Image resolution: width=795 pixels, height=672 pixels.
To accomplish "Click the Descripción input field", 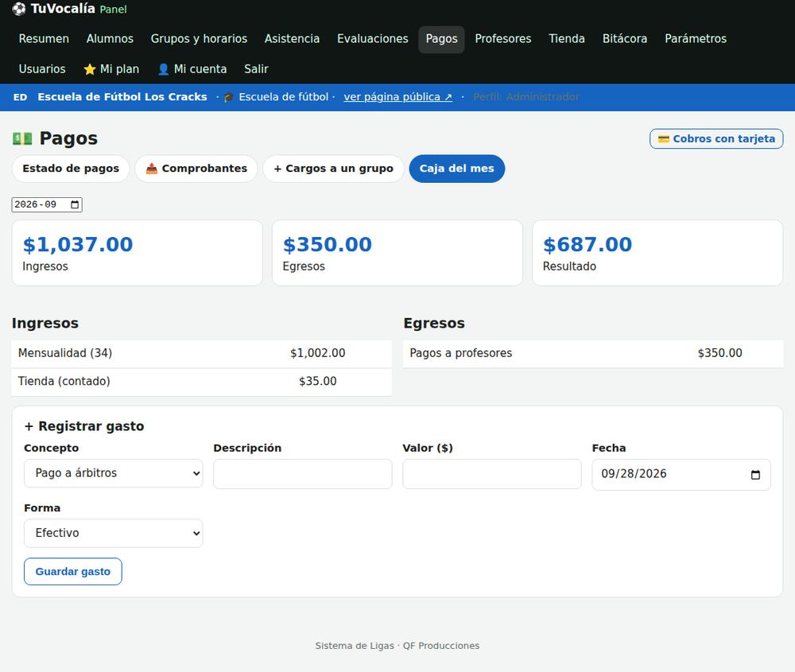I will coord(303,474).
